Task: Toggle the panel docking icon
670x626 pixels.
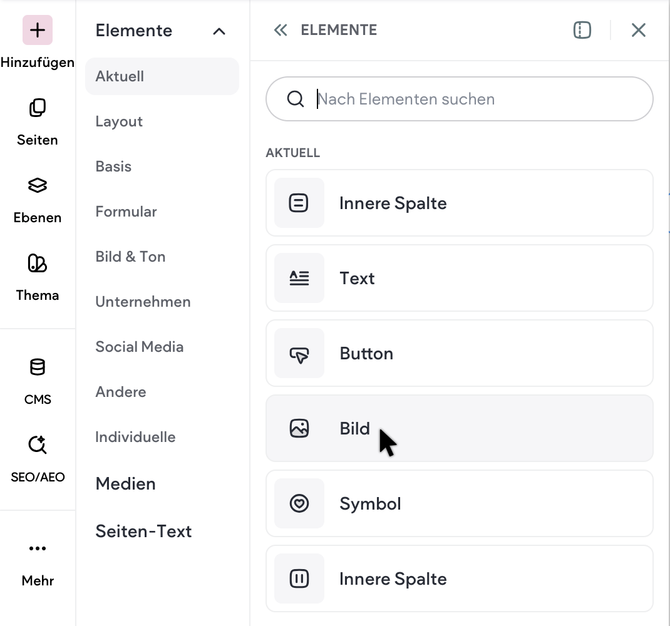Action: pyautogui.click(x=582, y=30)
